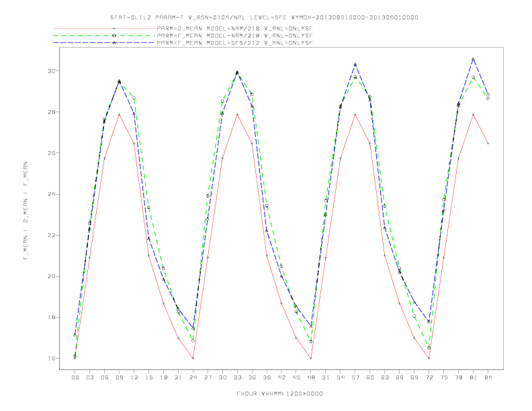
Task: Click the x-axis tick label 54
Action: [341, 377]
